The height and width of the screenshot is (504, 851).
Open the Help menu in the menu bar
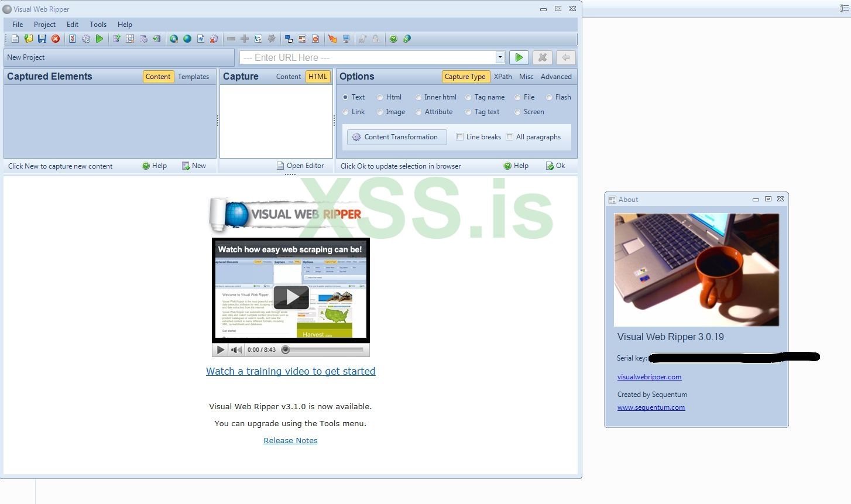[125, 25]
